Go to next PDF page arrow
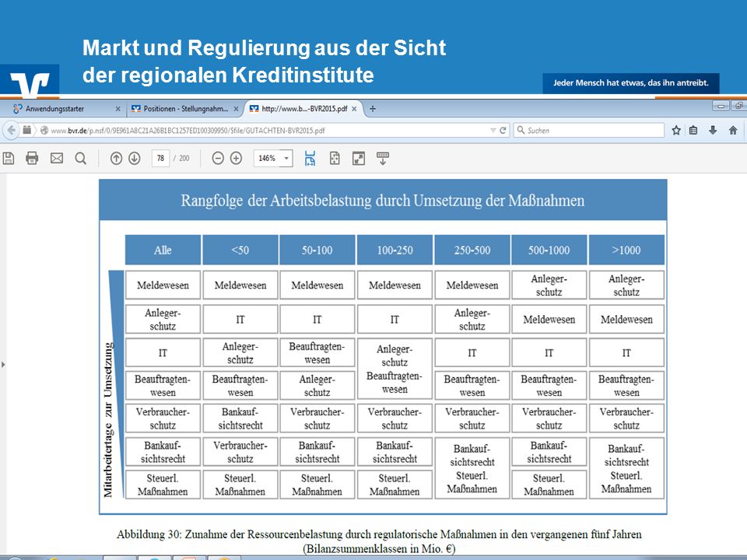Screen dimensions: 747x560 pos(135,158)
